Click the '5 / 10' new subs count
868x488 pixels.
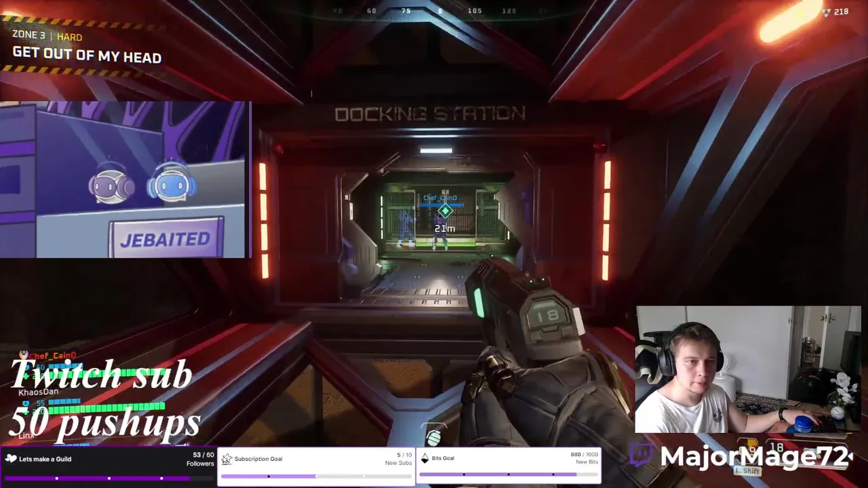click(x=404, y=455)
